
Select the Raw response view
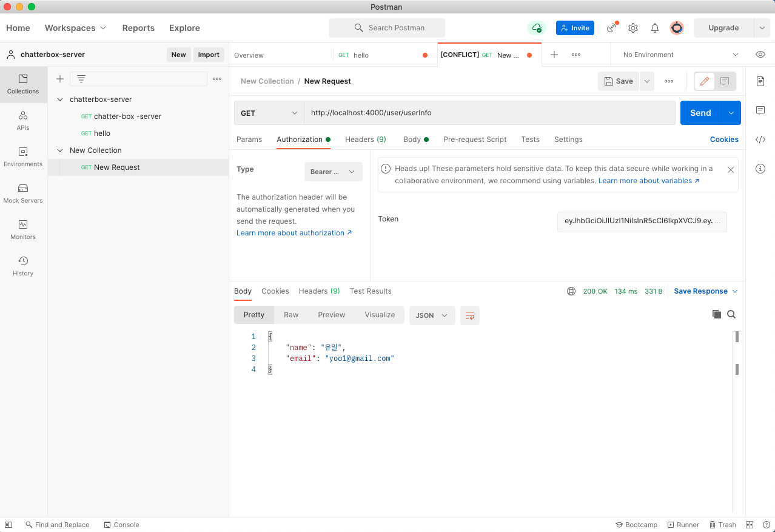tap(291, 315)
